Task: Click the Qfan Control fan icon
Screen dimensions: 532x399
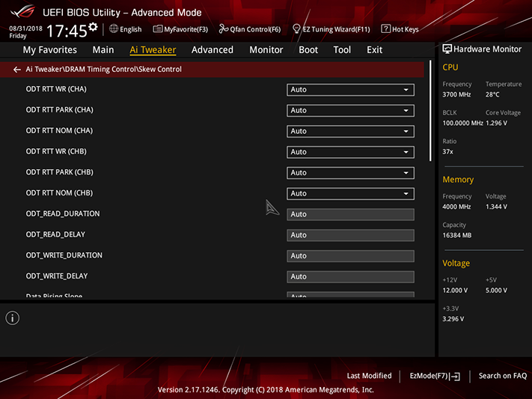Action: click(223, 29)
